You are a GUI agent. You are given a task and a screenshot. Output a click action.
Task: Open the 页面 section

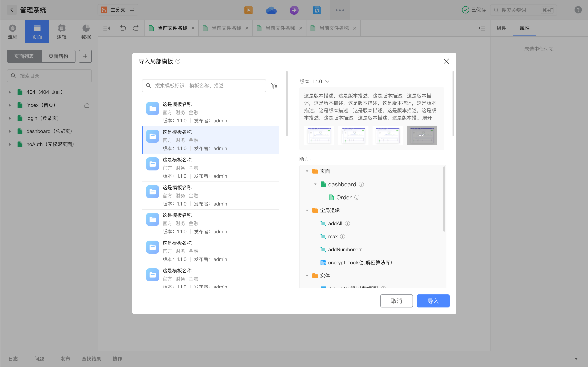point(37,32)
